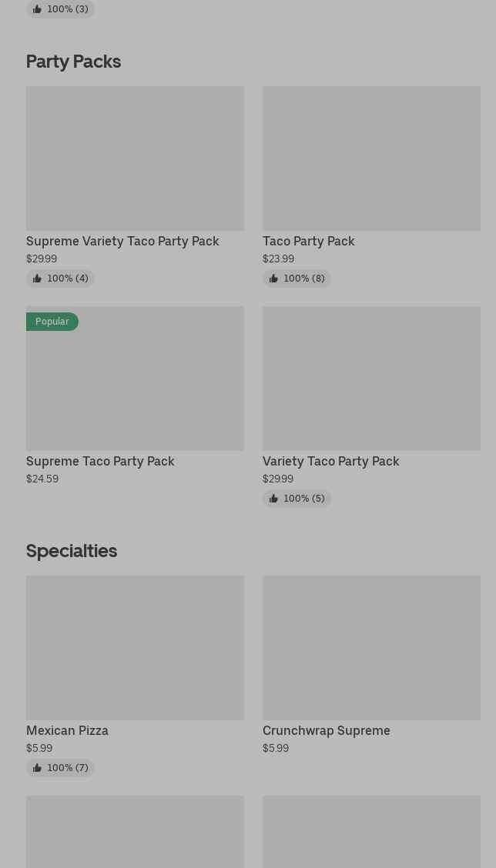Screen dimensions: 496x868
Task: Click the Mexican Pizza item name
Action: 67,730
